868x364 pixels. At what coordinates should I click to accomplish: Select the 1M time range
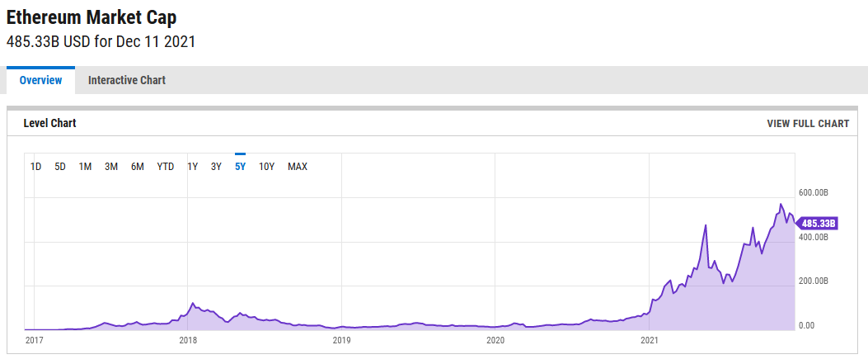(x=85, y=167)
